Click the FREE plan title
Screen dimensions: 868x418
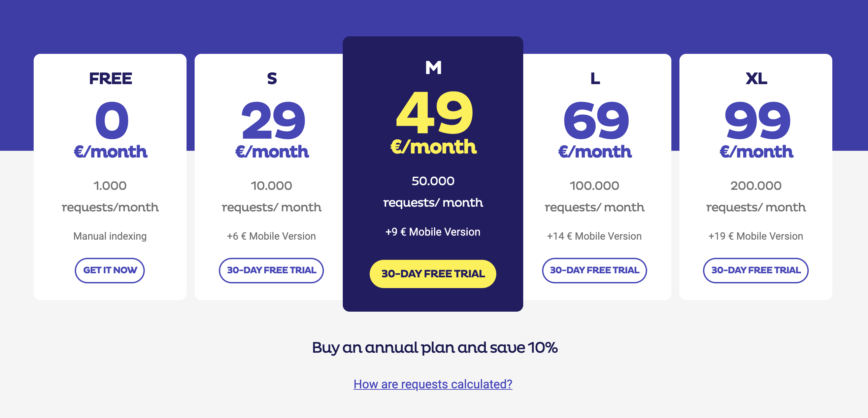coord(110,78)
